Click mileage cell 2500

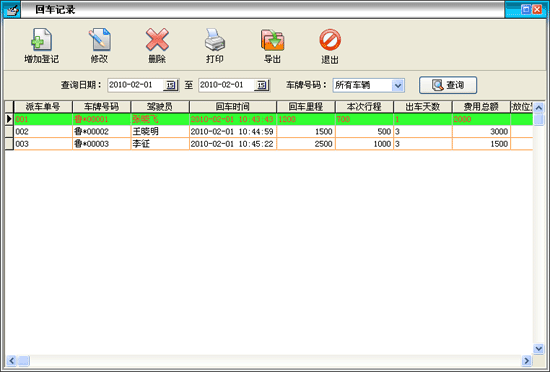pyautogui.click(x=306, y=144)
